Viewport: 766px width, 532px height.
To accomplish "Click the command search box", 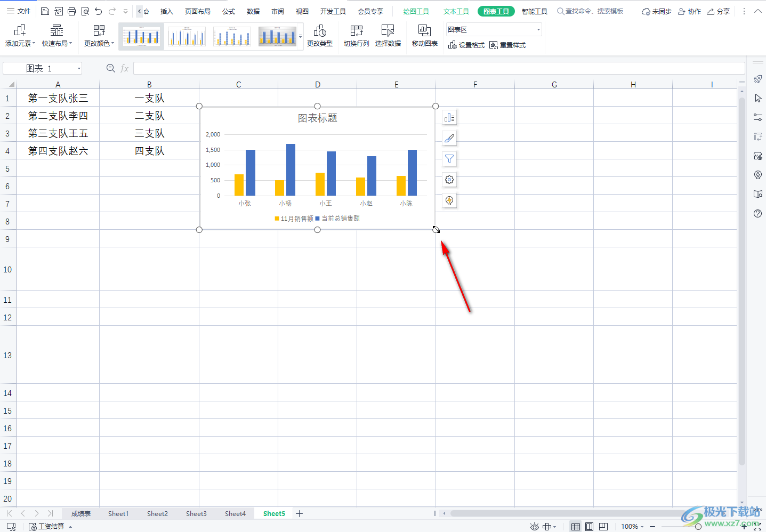I will pyautogui.click(x=591, y=11).
